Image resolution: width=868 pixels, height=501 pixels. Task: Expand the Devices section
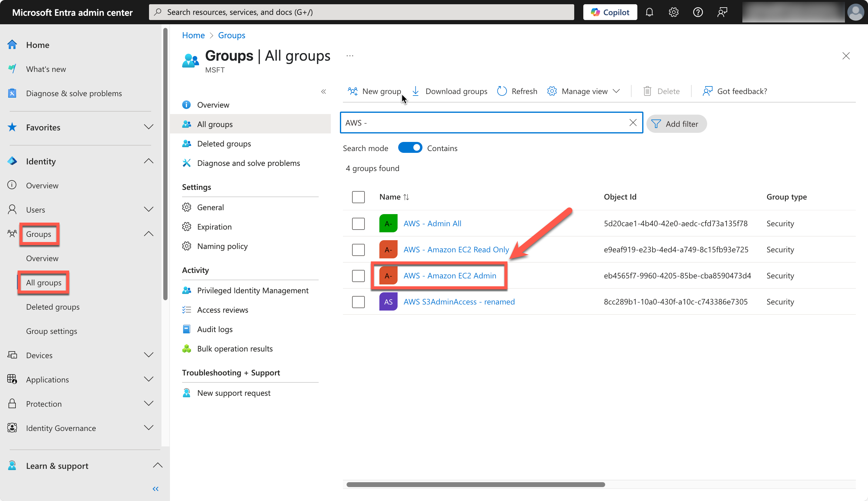click(148, 355)
